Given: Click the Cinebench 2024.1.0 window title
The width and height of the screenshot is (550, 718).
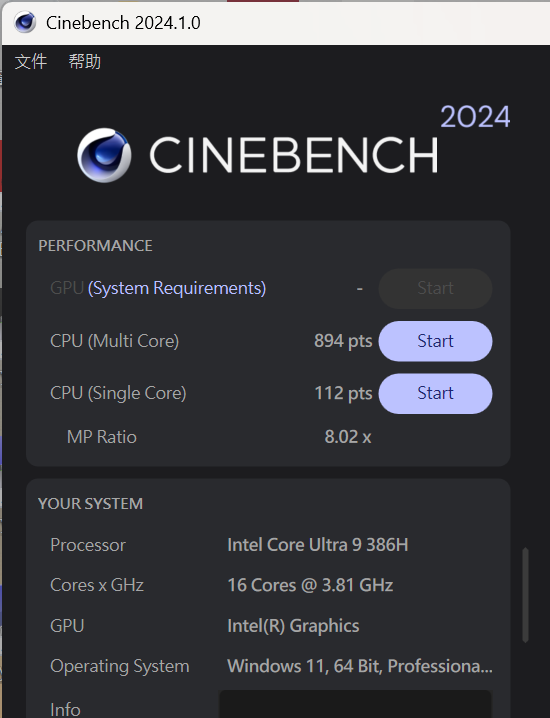Looking at the screenshot, I should 123,23.
